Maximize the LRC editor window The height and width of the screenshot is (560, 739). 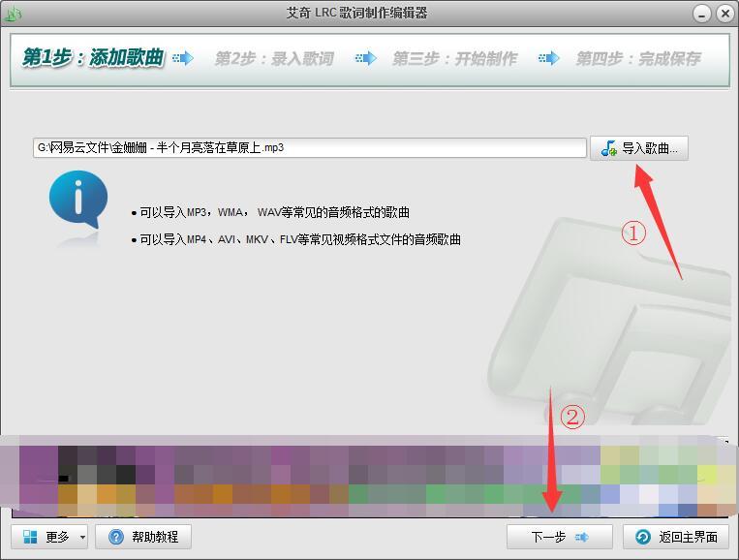(x=703, y=14)
